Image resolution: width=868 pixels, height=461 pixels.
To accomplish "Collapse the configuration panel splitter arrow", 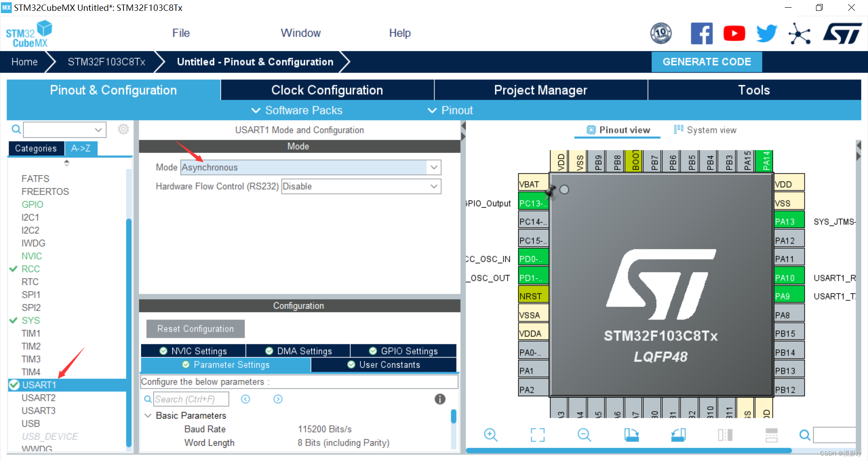I will (x=463, y=126).
